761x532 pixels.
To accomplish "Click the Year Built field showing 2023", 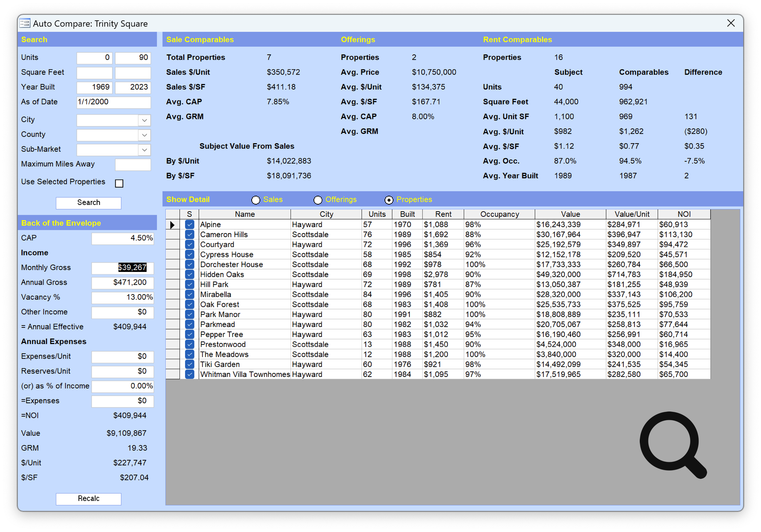I will coord(133,87).
